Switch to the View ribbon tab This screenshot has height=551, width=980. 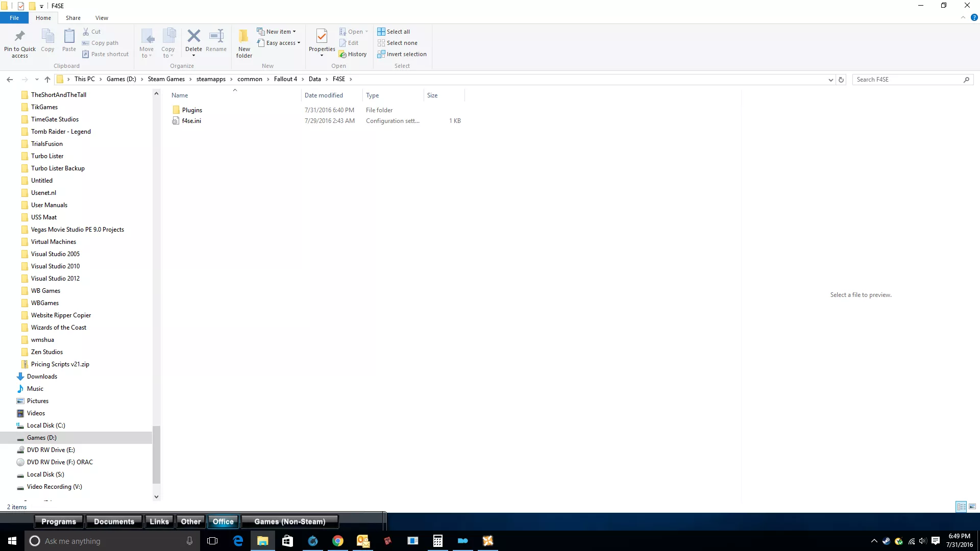102,18
